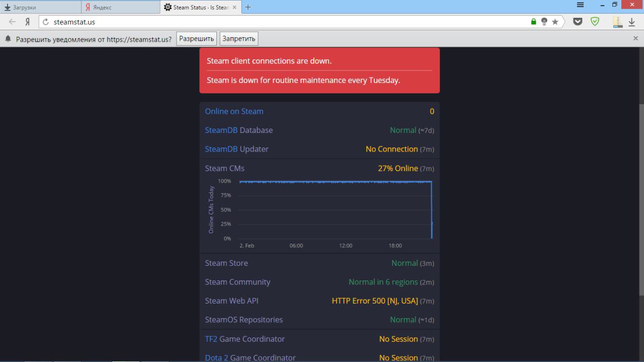The width and height of the screenshot is (644, 362).
Task: Bookmark the page with the star icon
Action: (555, 22)
